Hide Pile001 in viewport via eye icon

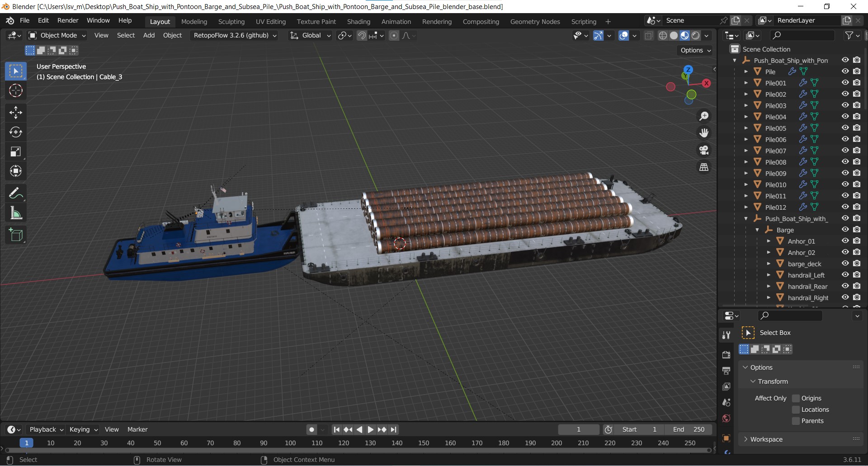(x=845, y=83)
